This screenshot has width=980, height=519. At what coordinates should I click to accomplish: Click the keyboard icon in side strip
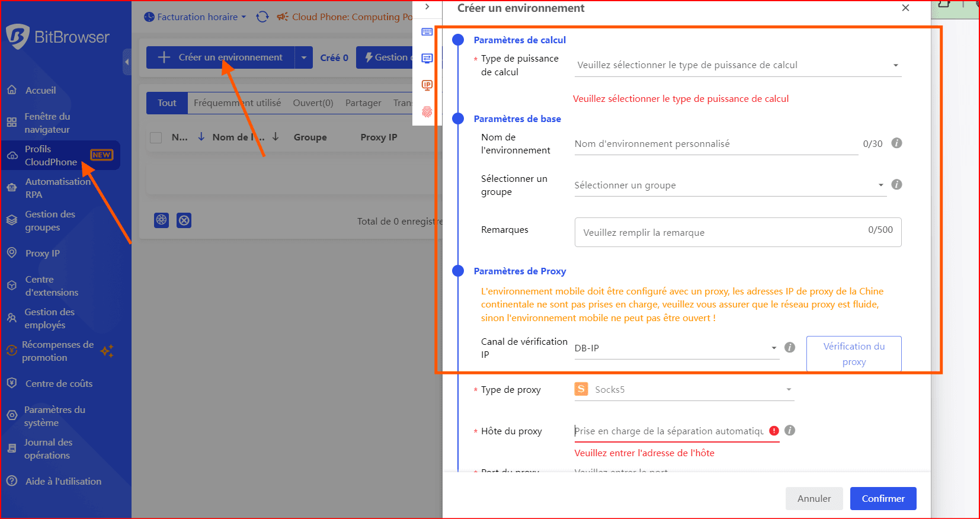(x=427, y=32)
